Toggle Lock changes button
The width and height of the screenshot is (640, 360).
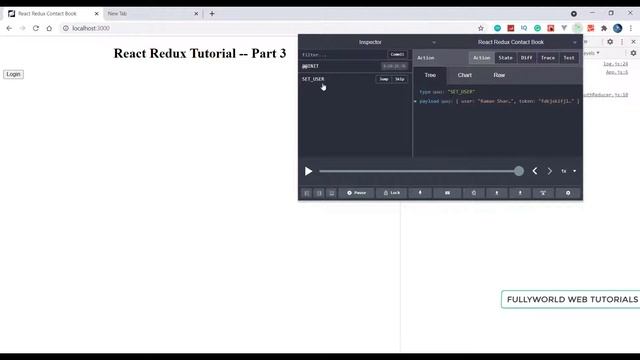click(x=391, y=193)
